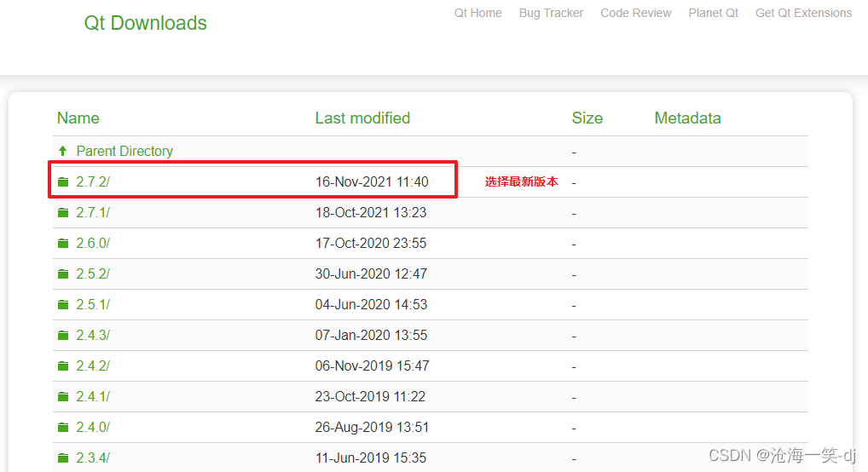Click the folder icon beside 2.7.1/
The height and width of the screenshot is (472, 868).
pyautogui.click(x=63, y=212)
